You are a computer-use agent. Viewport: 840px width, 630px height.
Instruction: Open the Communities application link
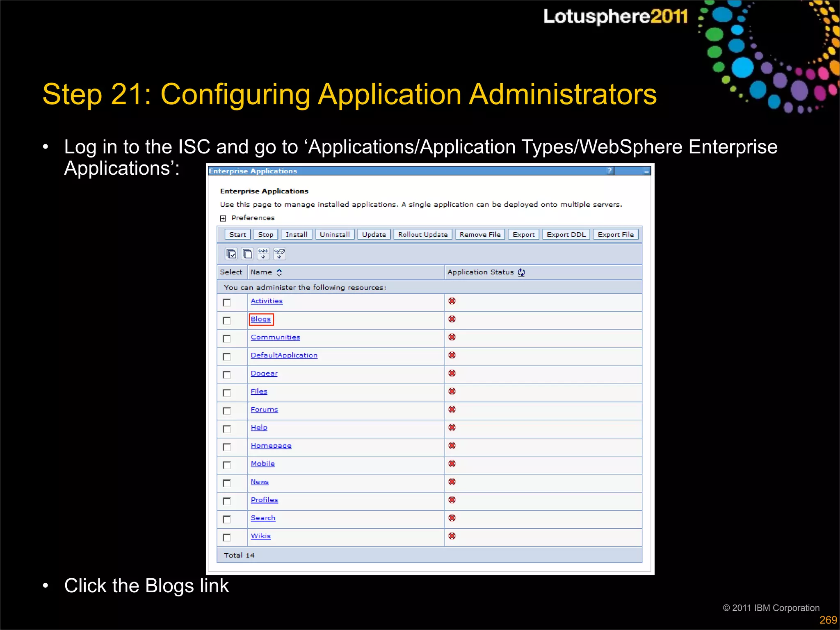click(275, 337)
